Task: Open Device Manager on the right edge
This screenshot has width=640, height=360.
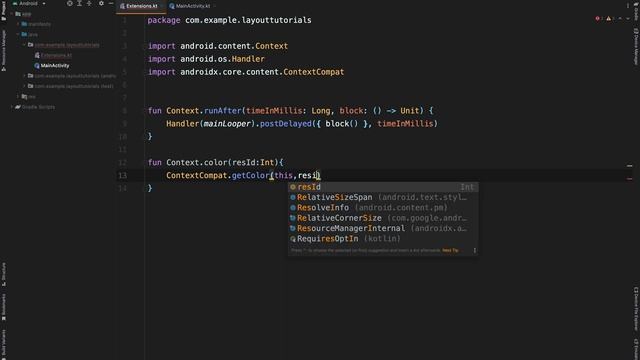Action: [636, 46]
